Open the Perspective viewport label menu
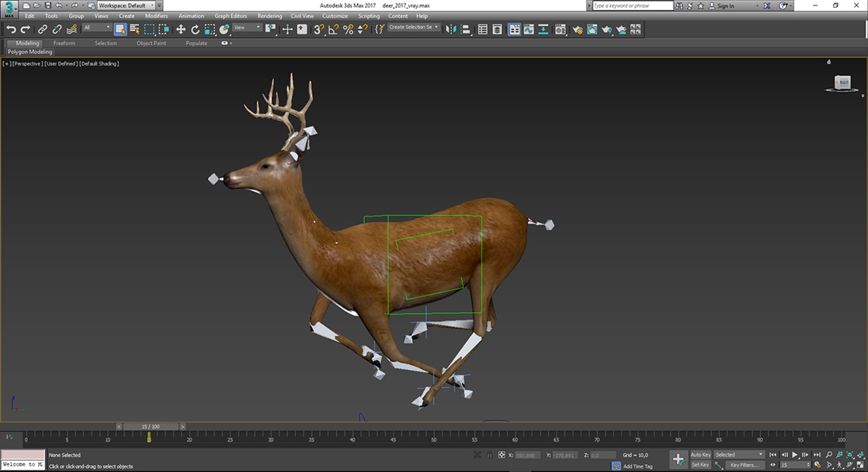 pyautogui.click(x=28, y=64)
